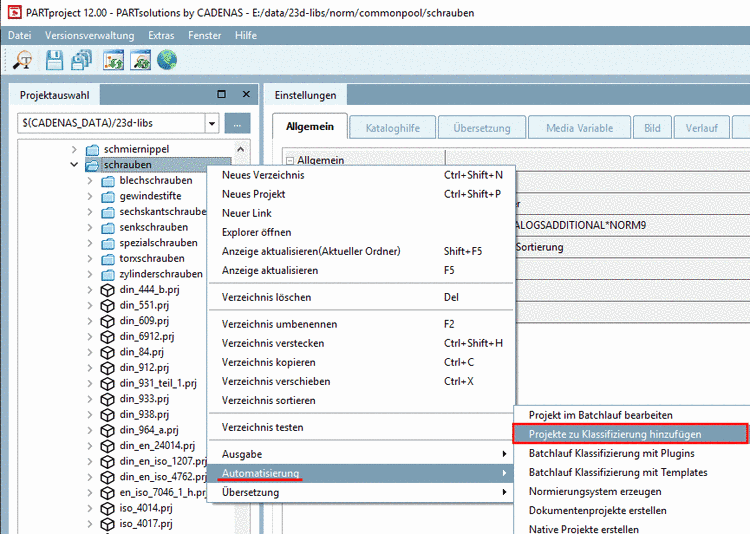Click the gewindestifte folder icon

pyautogui.click(x=108, y=196)
